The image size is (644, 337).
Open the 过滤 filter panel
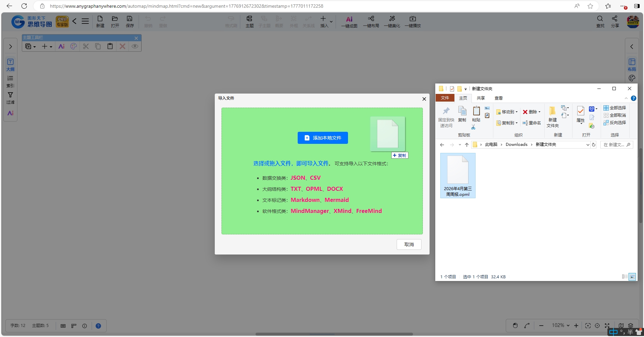point(10,98)
